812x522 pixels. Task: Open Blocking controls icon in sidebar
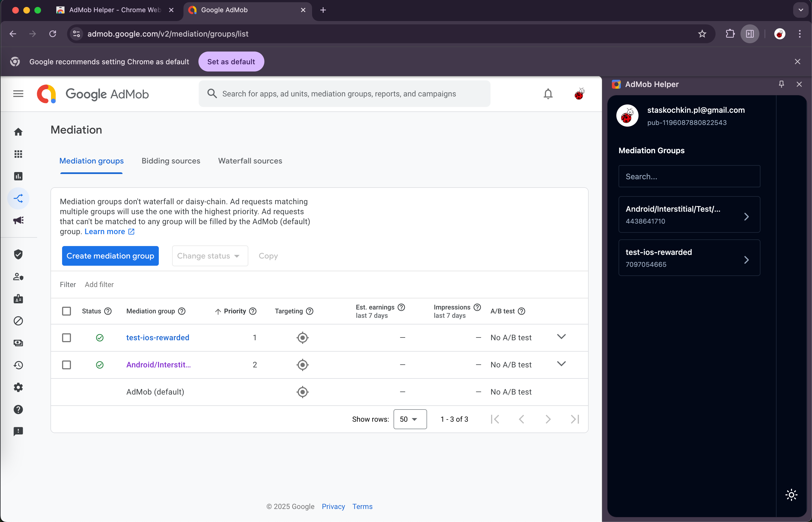tap(18, 321)
